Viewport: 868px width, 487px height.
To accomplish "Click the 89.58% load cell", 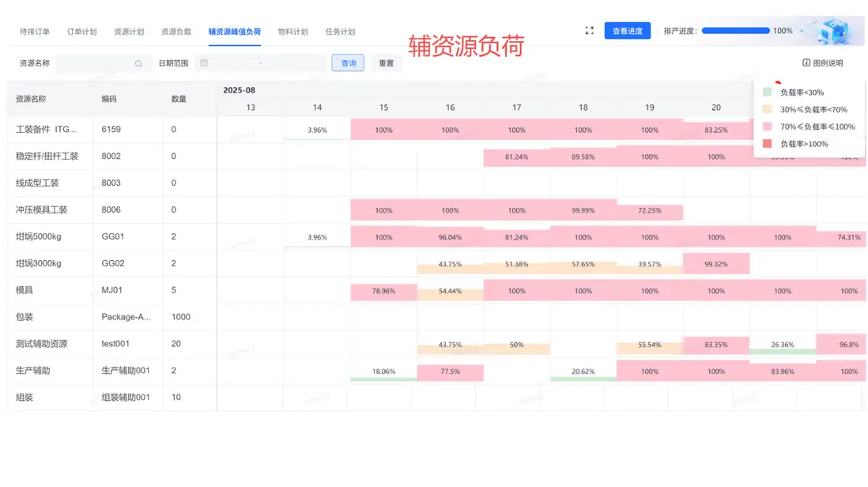I will click(583, 157).
